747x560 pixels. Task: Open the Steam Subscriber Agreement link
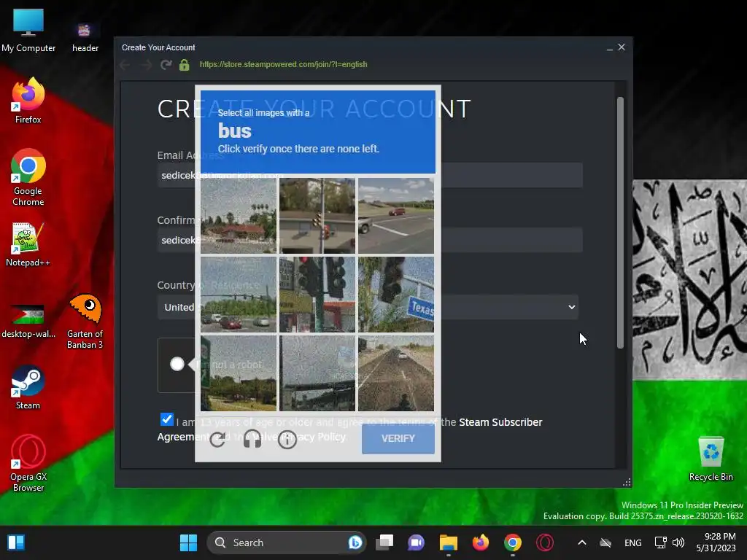(x=500, y=422)
